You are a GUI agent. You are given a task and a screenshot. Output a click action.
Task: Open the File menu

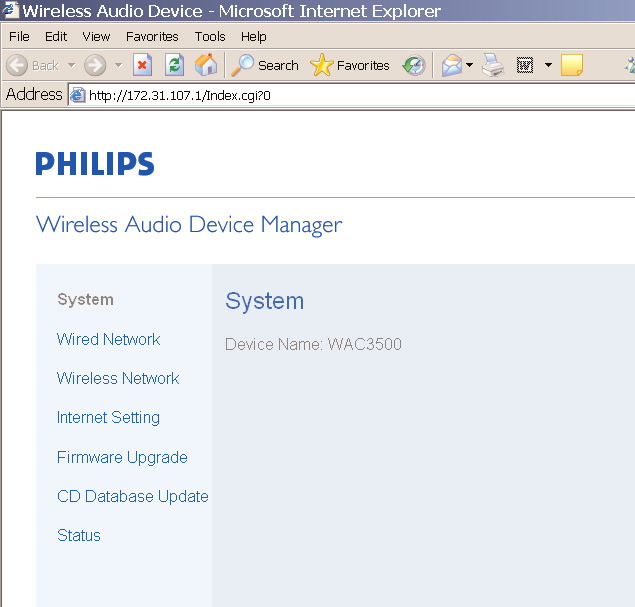point(19,37)
